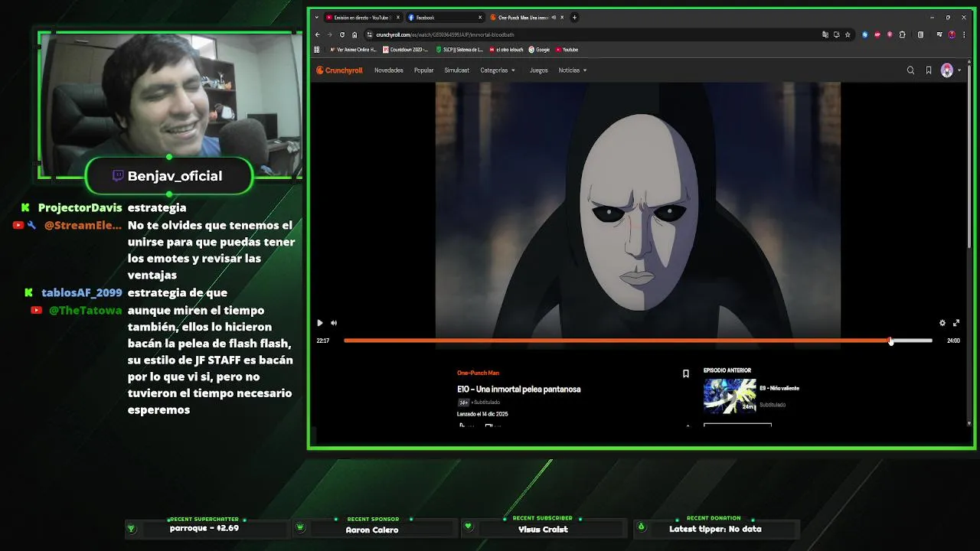This screenshot has height=551, width=980.
Task: Open the side panel icon in Chrome toolbar
Action: pos(920,34)
